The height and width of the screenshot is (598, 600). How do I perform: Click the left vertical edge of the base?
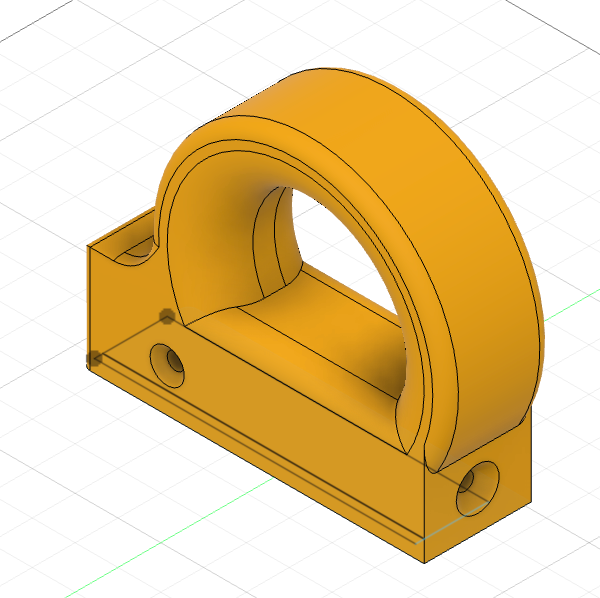click(89, 300)
